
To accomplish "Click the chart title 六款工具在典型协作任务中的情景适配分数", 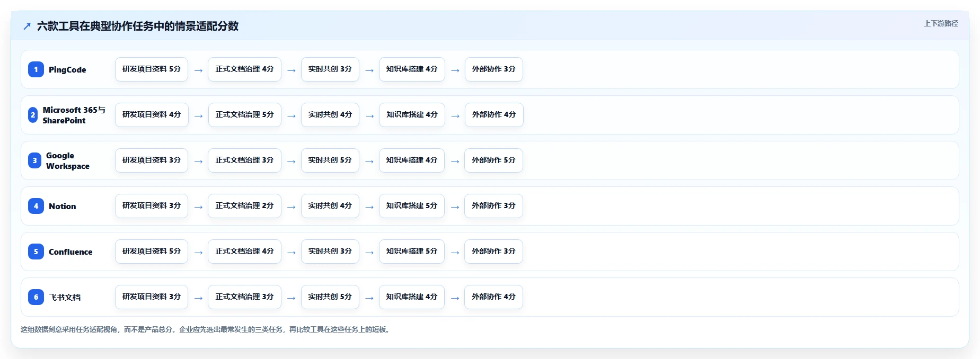I will coord(138,26).
